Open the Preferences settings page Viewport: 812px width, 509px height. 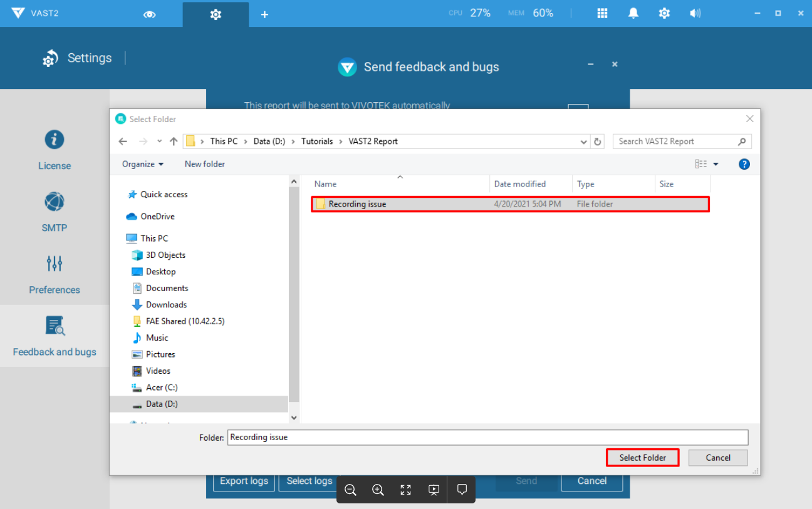[x=55, y=274]
